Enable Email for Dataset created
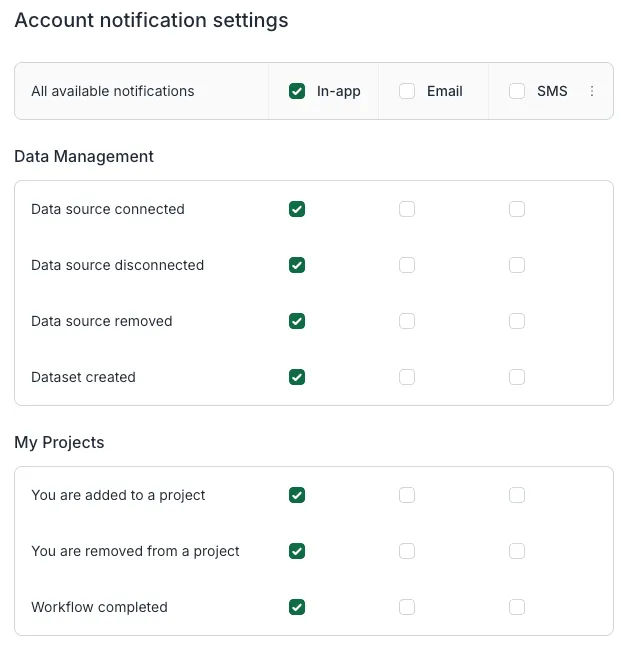The width and height of the screenshot is (626, 654). point(407,377)
